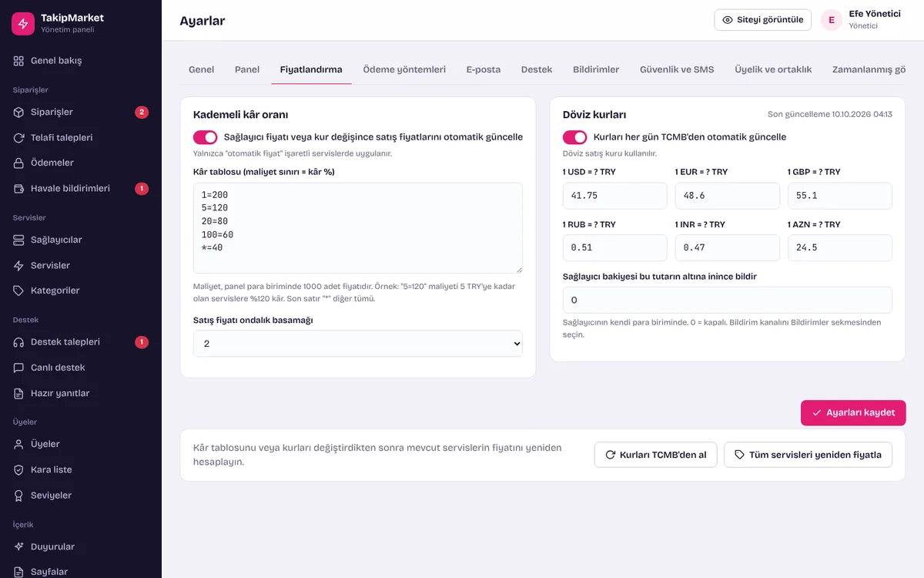
Task: Disable automatic sale price update toggle
Action: click(206, 137)
